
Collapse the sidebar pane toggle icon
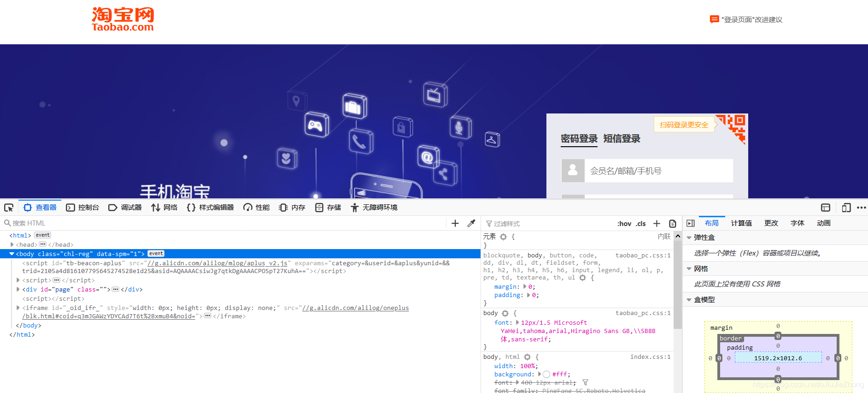coord(691,223)
